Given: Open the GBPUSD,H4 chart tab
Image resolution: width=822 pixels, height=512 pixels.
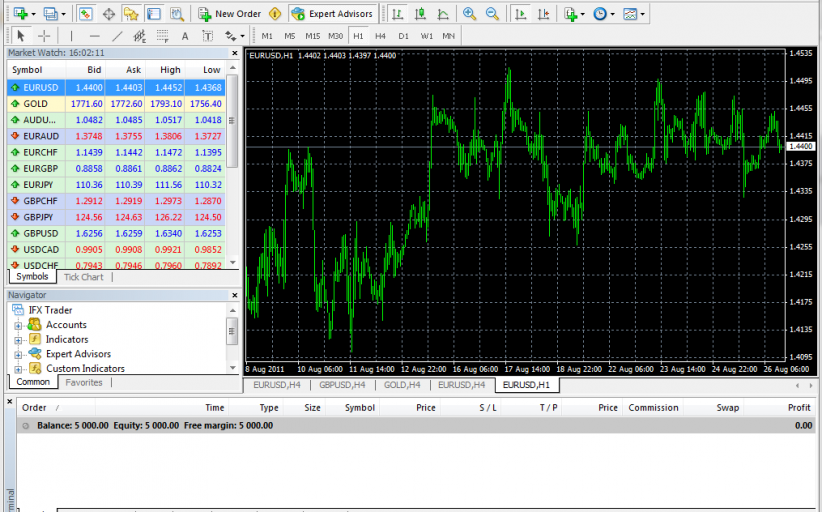Looking at the screenshot, I should tap(342, 384).
